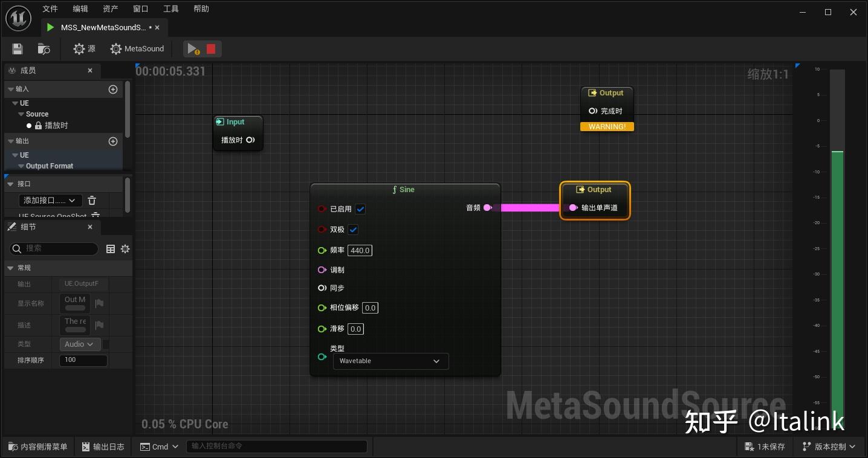Open the 输出日志 output log
Image resolution: width=868 pixels, height=458 pixels.
(103, 447)
